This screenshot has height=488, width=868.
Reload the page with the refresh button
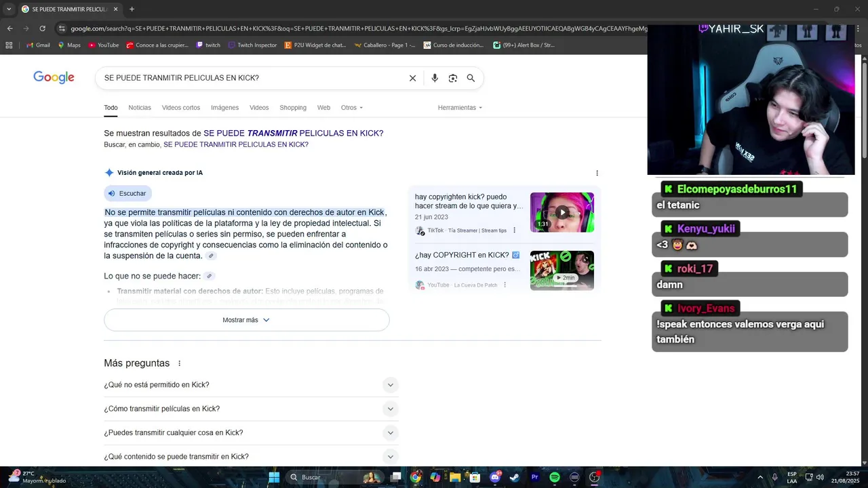pos(42,28)
